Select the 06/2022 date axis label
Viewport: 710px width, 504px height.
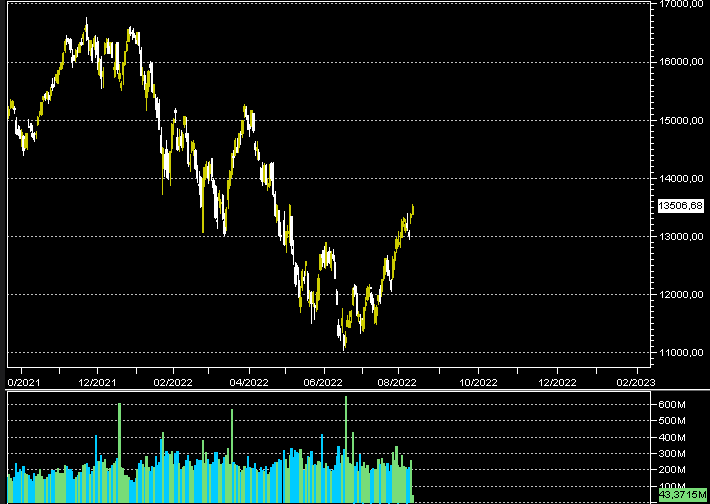point(323,383)
